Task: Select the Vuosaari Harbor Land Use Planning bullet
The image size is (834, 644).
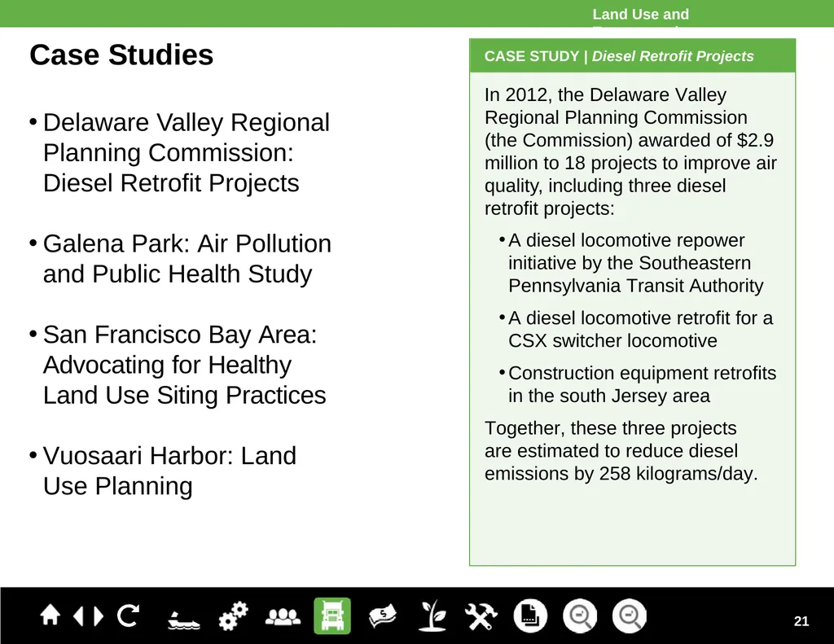Action: 163,471
